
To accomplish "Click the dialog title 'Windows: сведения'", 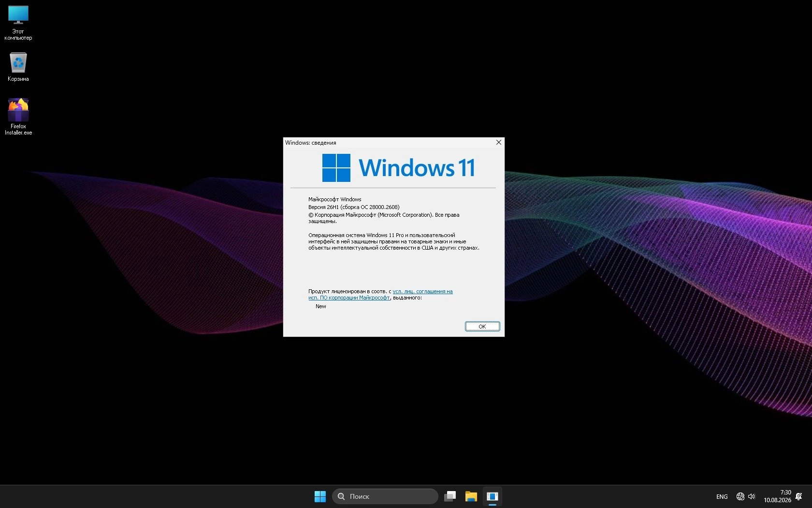I will pos(311,143).
